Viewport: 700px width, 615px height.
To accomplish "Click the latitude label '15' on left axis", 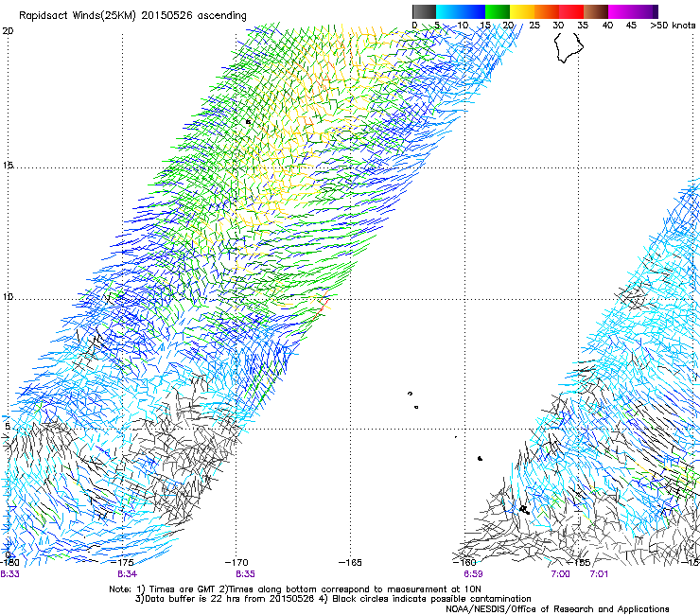I will click(8, 166).
